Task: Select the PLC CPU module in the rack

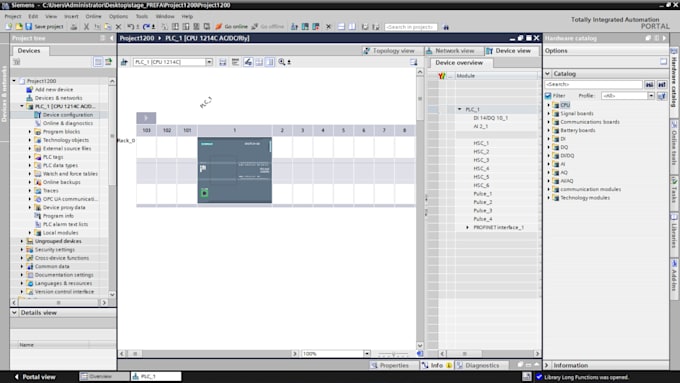Action: click(235, 170)
